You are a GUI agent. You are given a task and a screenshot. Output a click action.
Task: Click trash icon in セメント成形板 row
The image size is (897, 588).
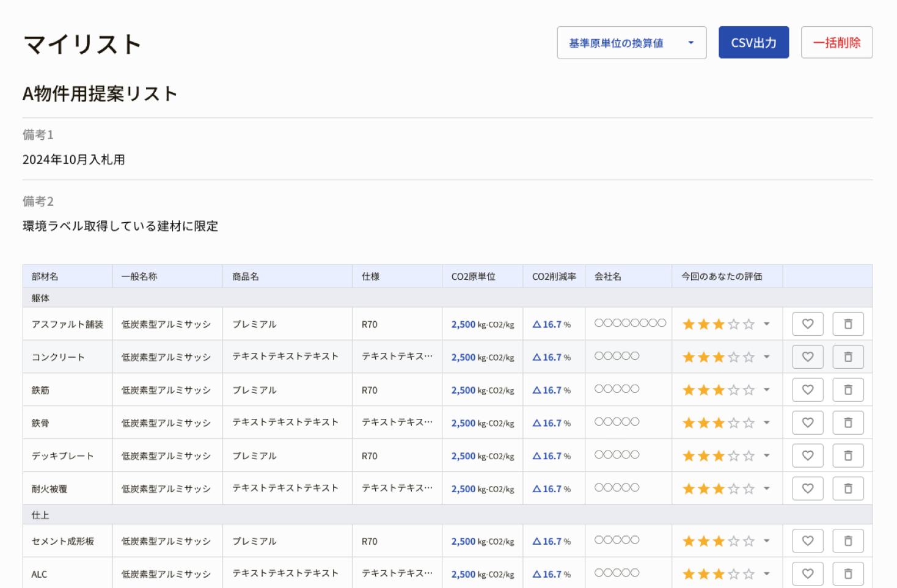click(x=848, y=541)
